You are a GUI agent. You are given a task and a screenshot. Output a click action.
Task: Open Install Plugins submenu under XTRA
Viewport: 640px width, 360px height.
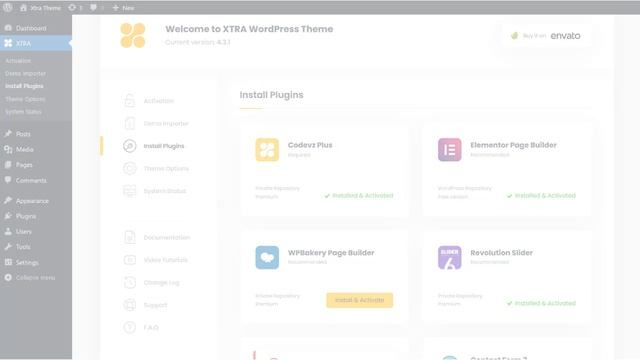tap(24, 86)
